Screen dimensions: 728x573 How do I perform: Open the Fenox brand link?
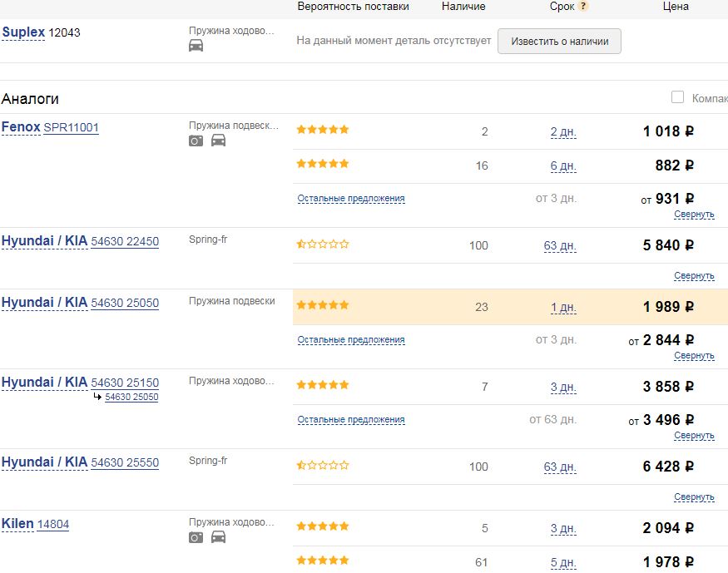(21, 126)
